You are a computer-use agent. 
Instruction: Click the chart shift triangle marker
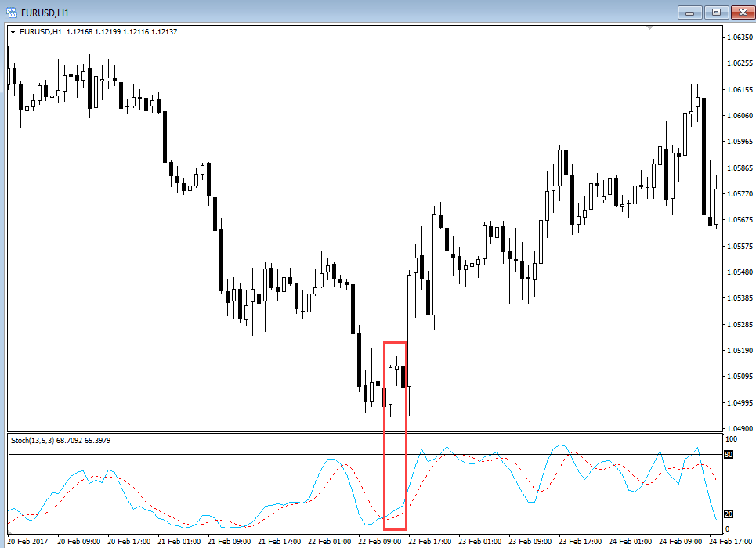point(649,28)
